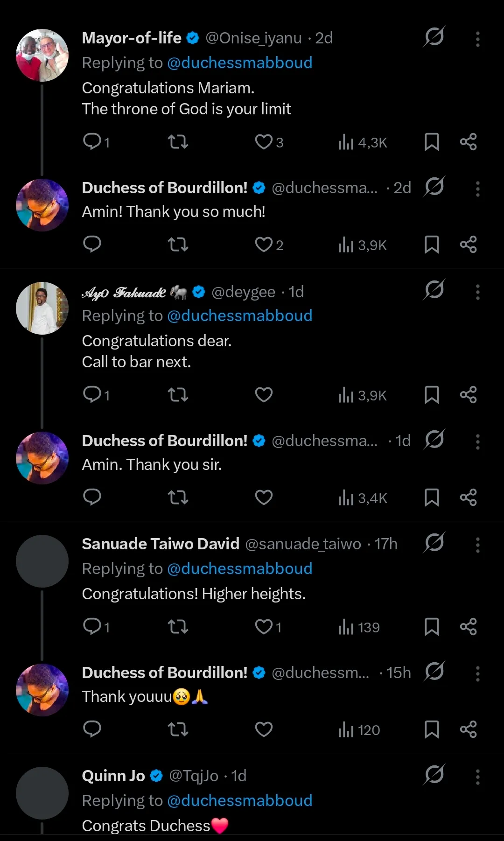Viewport: 504px width, 841px height.
Task: Open Quinn Jo's profile name
Action: point(113,776)
